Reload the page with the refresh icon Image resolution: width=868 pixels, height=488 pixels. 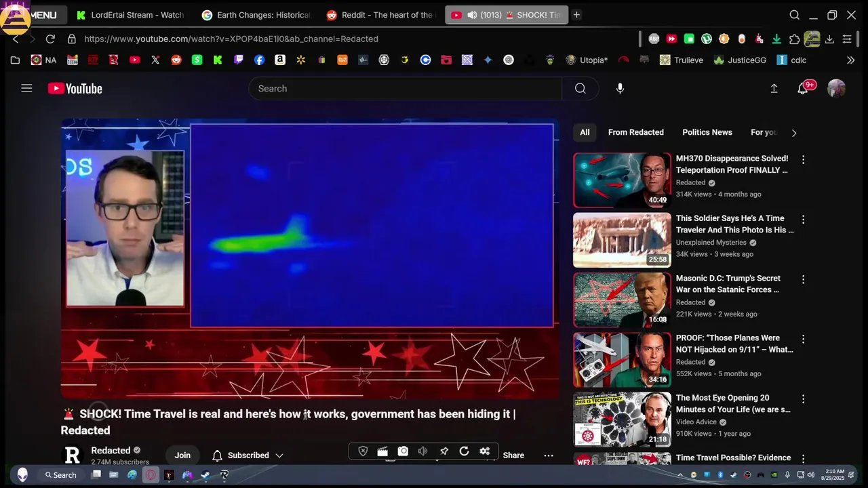50,39
